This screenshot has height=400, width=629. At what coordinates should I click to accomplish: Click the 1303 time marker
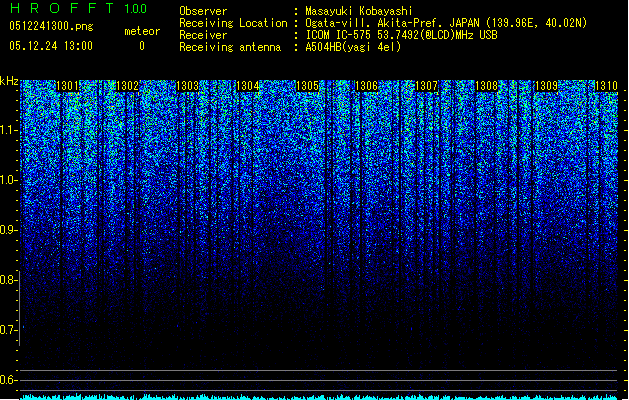click(187, 86)
